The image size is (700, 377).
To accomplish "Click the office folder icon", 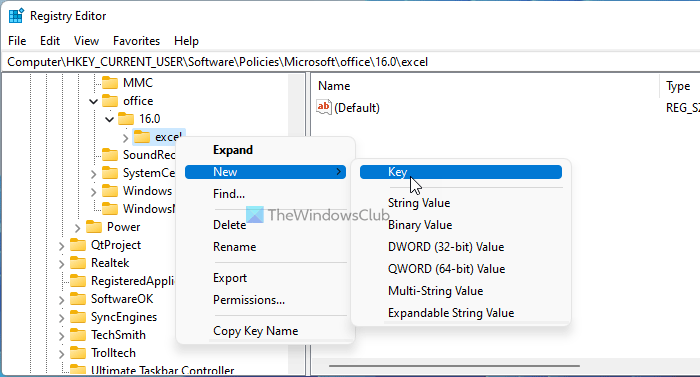I will click(x=110, y=101).
